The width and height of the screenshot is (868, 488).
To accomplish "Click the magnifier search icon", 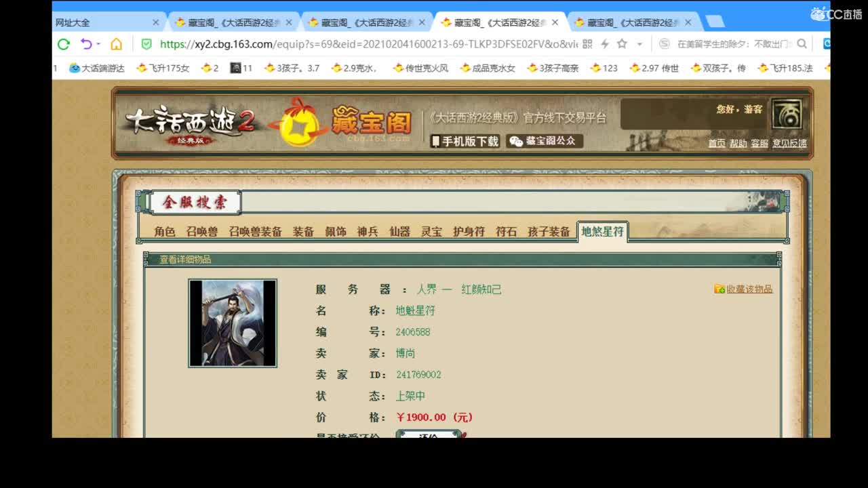I will click(802, 44).
